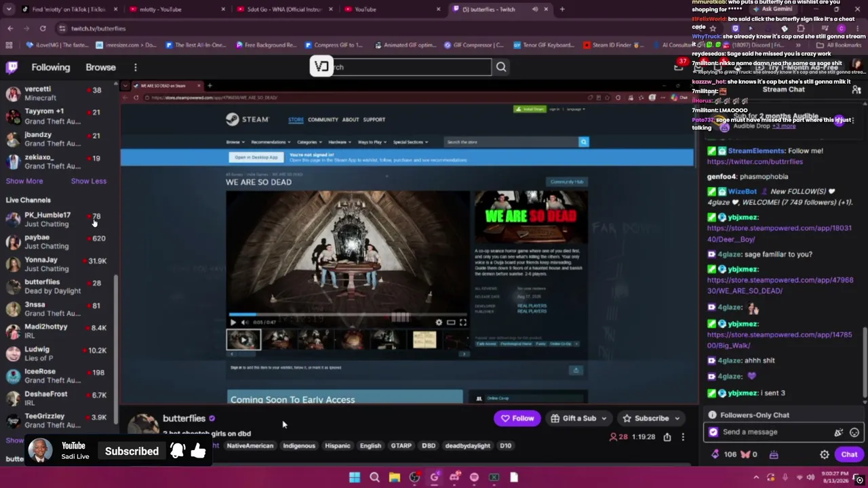Open the Steam STORE navigation tab
The image size is (868, 488).
pyautogui.click(x=296, y=120)
